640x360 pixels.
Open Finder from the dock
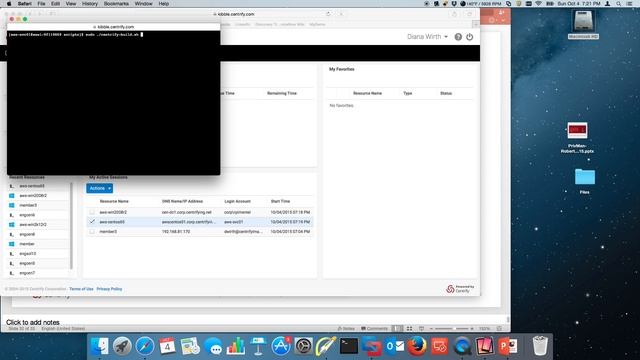pos(100,346)
